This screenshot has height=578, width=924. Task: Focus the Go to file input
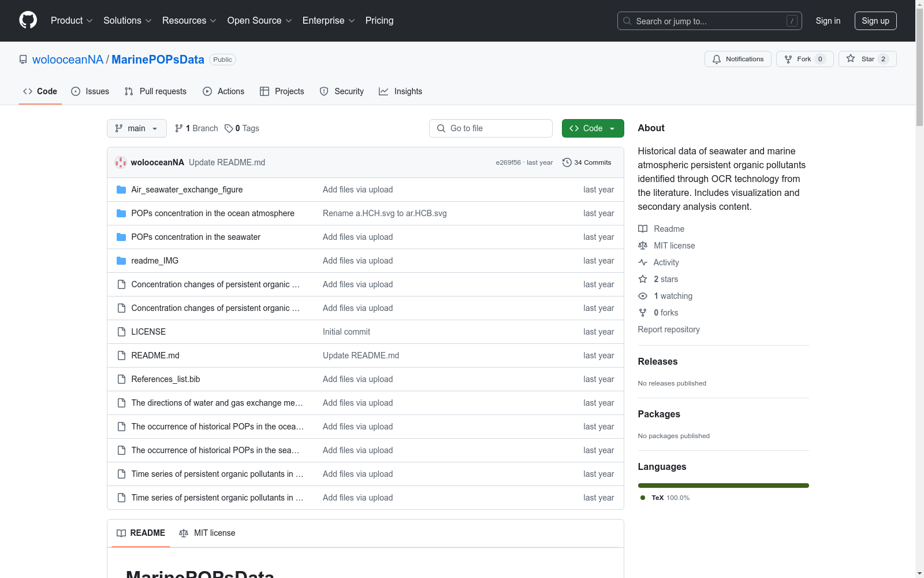491,128
